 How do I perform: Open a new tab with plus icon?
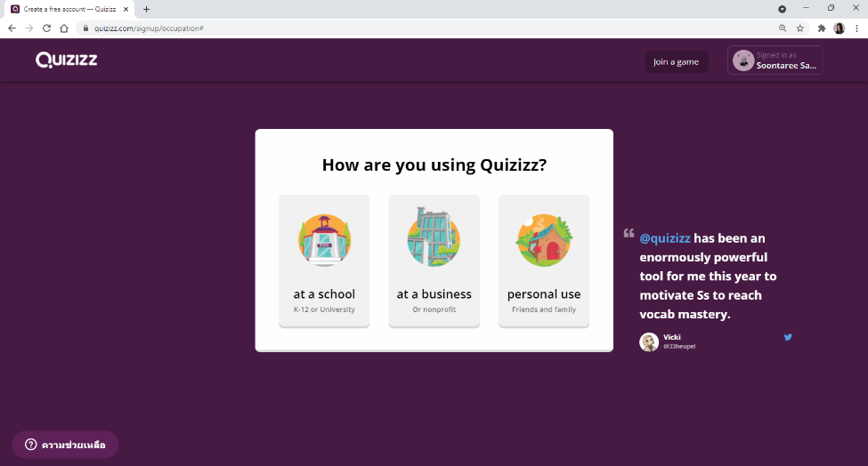pos(146,9)
